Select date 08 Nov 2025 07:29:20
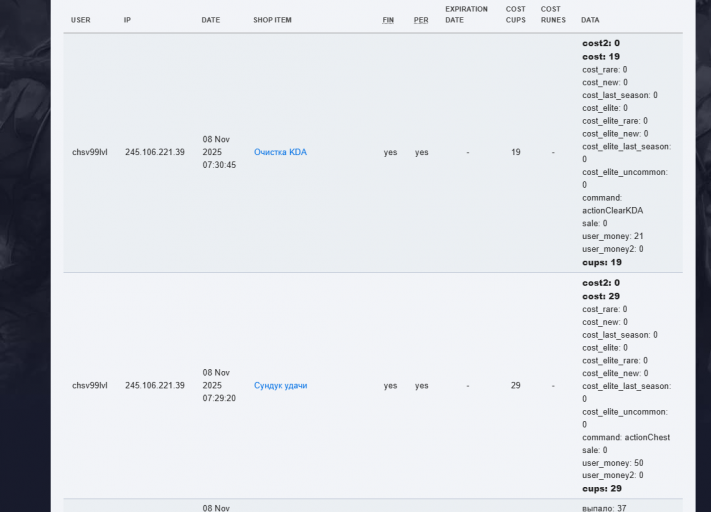 [219, 385]
